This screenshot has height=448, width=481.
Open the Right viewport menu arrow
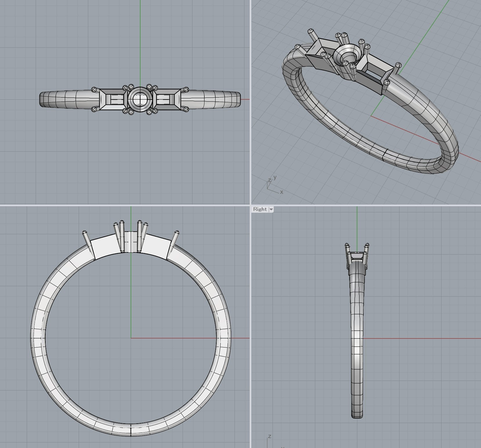[271, 209]
